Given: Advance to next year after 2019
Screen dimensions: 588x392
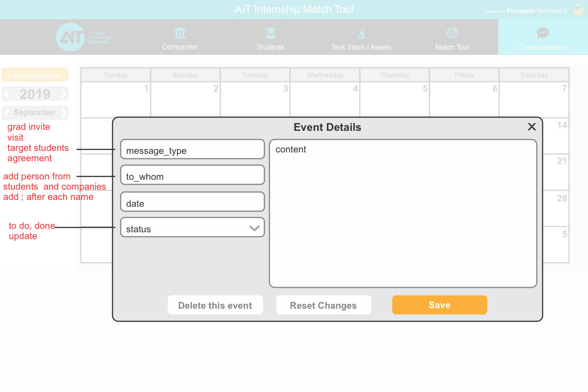Looking at the screenshot, I should point(63,94).
